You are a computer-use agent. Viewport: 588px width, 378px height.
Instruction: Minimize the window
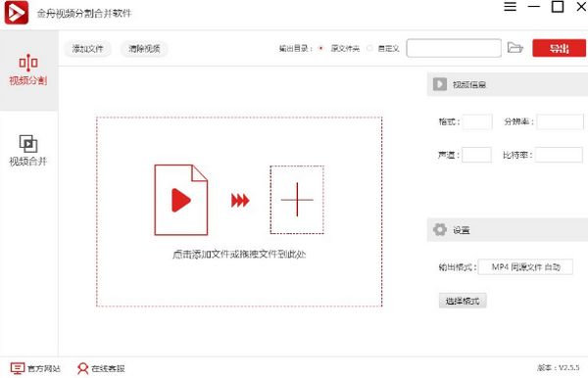(534, 7)
